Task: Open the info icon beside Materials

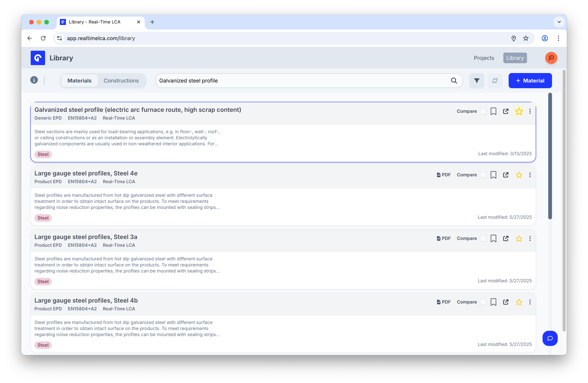Action: (x=34, y=80)
